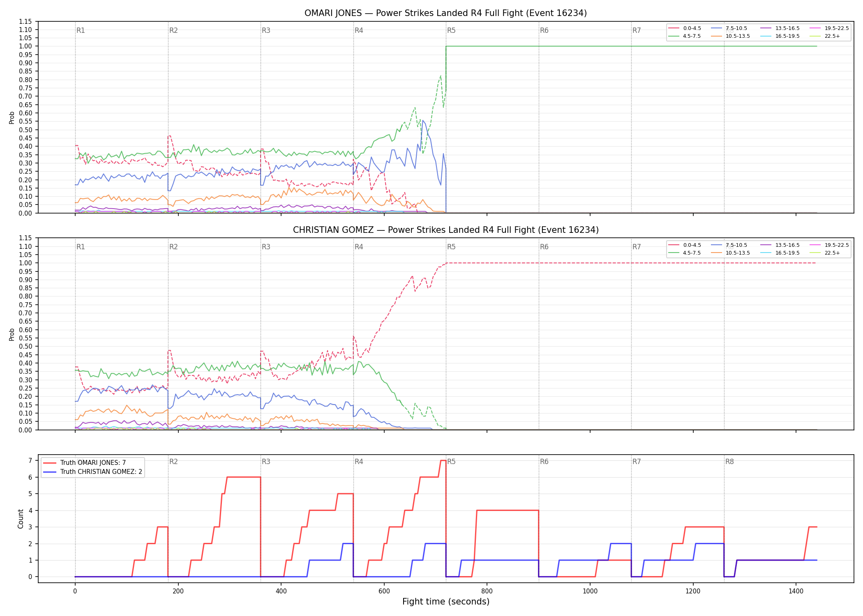Viewport: 863px width, 616px height.
Task: Click the R2 round marker in Omari Jones chart
Action: tap(173, 30)
